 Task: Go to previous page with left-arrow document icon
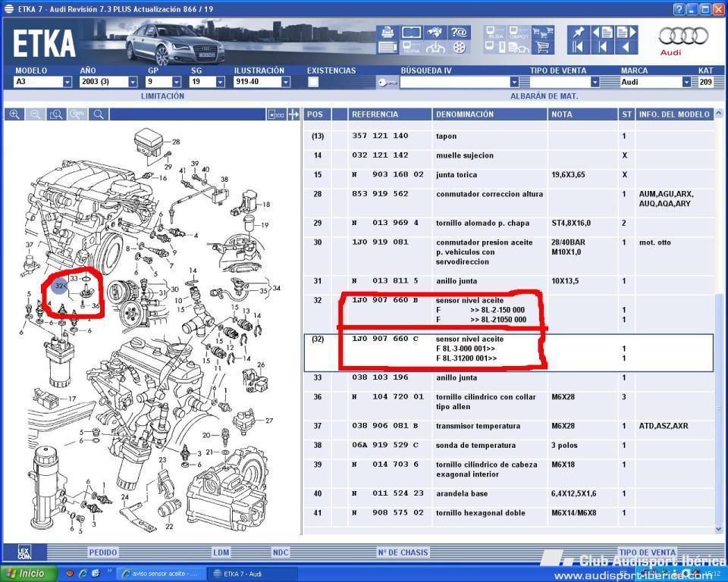(x=602, y=32)
